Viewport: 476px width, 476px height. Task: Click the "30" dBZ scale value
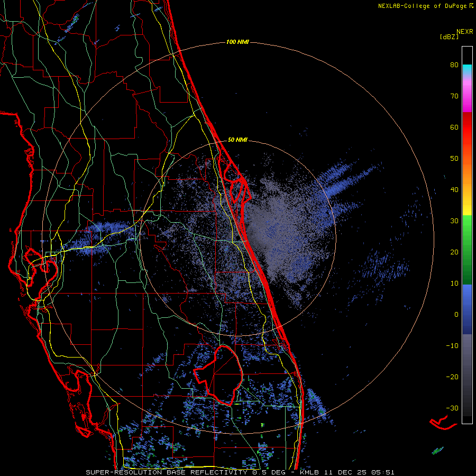[454, 221]
